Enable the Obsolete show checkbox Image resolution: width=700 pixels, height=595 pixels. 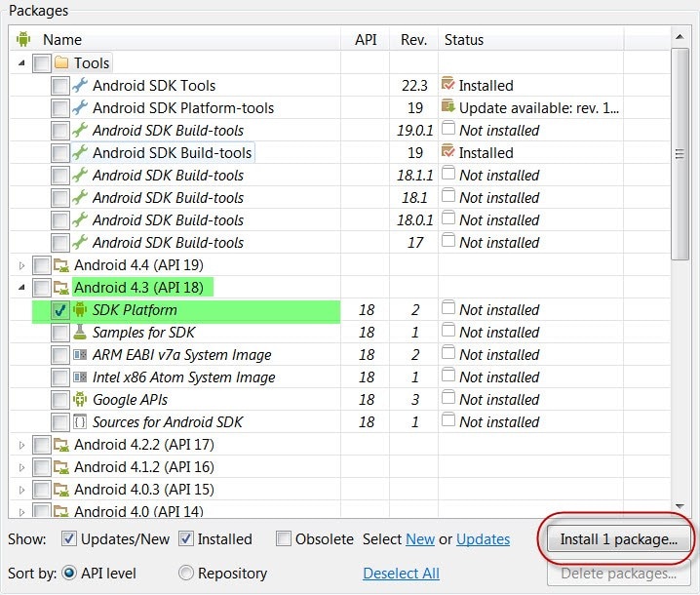tap(284, 538)
